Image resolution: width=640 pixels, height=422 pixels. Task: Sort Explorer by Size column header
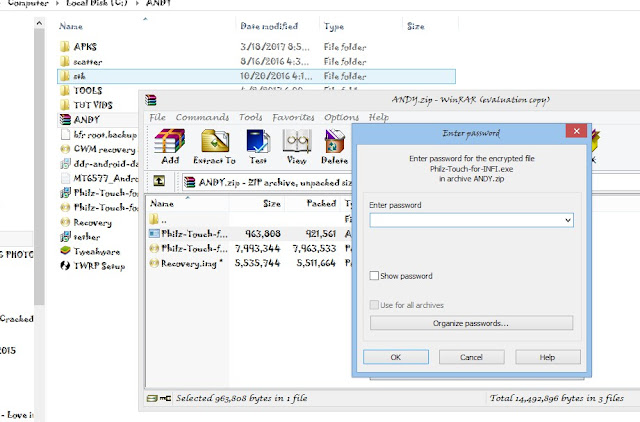click(416, 26)
